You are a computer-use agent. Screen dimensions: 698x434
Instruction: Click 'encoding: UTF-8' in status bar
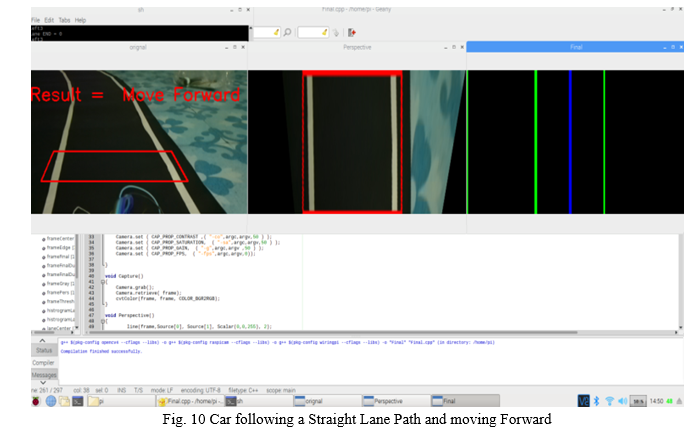click(x=200, y=390)
